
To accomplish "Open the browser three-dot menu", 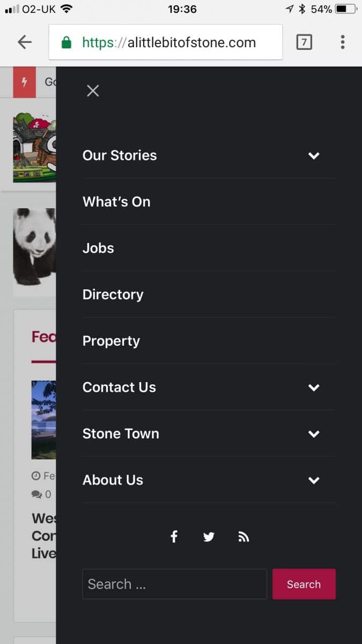I will coord(342,42).
